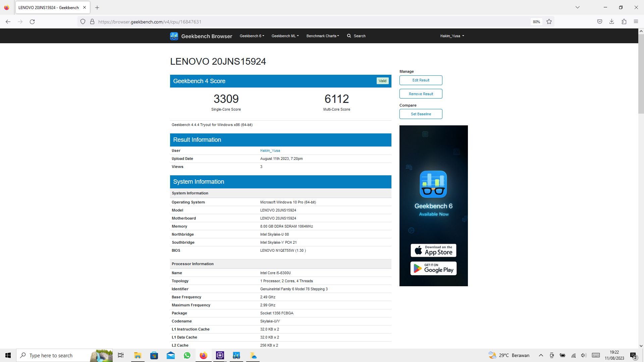Open Mail app from taskbar

[171, 355]
